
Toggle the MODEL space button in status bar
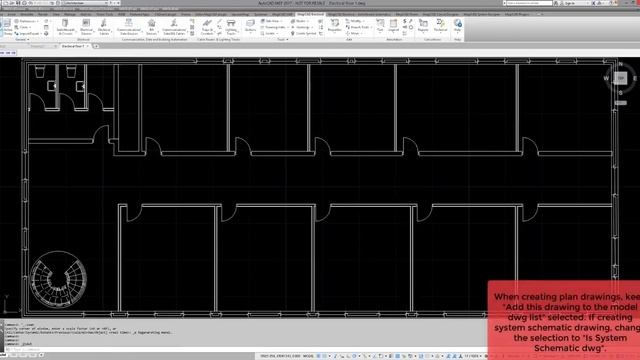click(308, 356)
